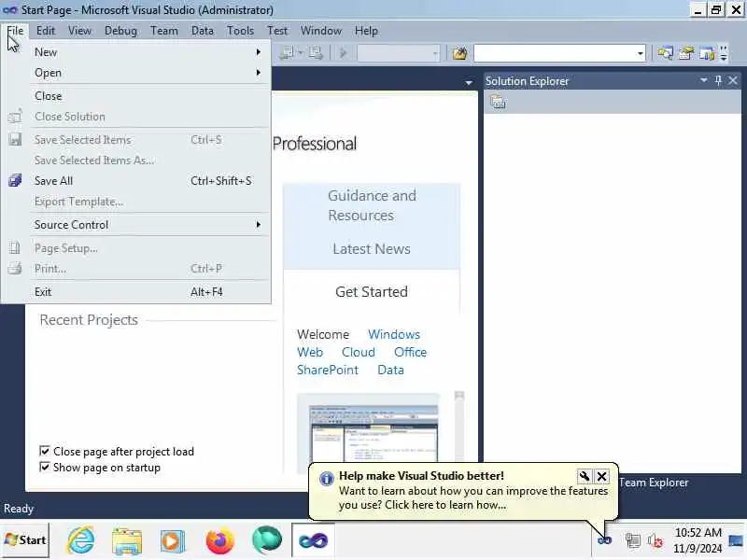The width and height of the screenshot is (747, 560).
Task: Switch to the Team Explorer tab
Action: tap(653, 483)
